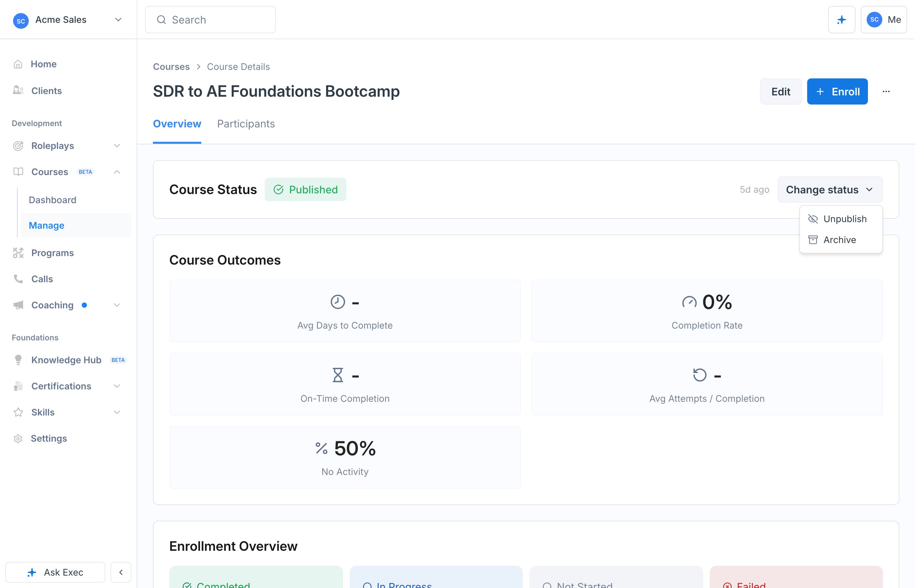The height and width of the screenshot is (588, 915).
Task: Collapse the Courses submenu chevron
Action: [x=117, y=172]
